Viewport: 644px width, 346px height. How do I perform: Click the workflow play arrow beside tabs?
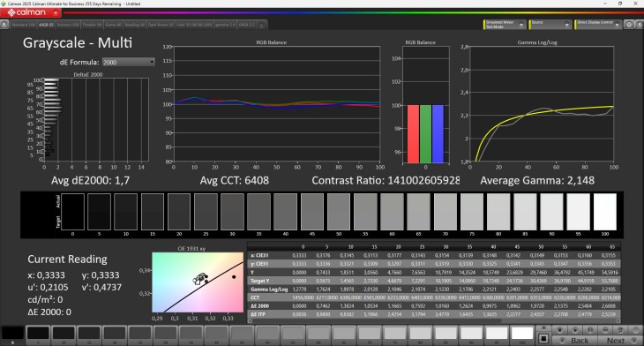pyautogui.click(x=4, y=25)
